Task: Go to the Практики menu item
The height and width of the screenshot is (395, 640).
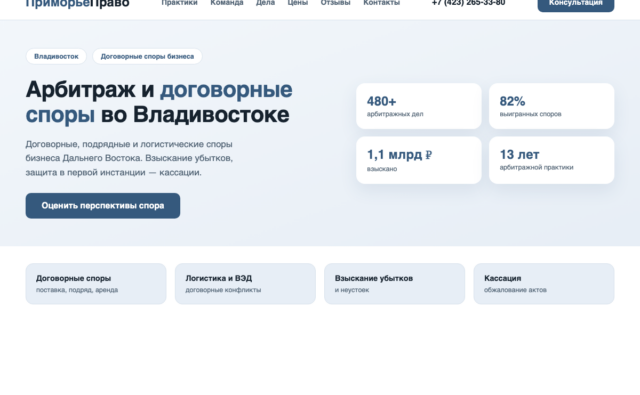Action: (x=179, y=3)
